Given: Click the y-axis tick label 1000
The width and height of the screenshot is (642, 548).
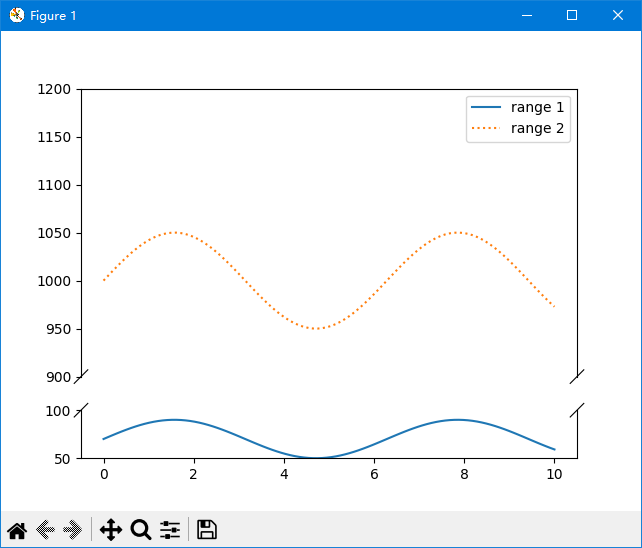Looking at the screenshot, I should point(54,281).
